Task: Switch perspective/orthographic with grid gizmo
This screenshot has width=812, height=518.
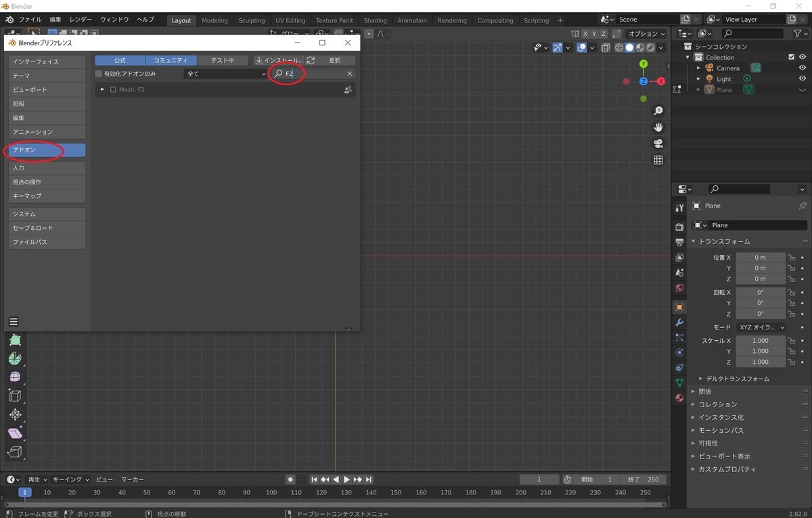Action: 658,160
